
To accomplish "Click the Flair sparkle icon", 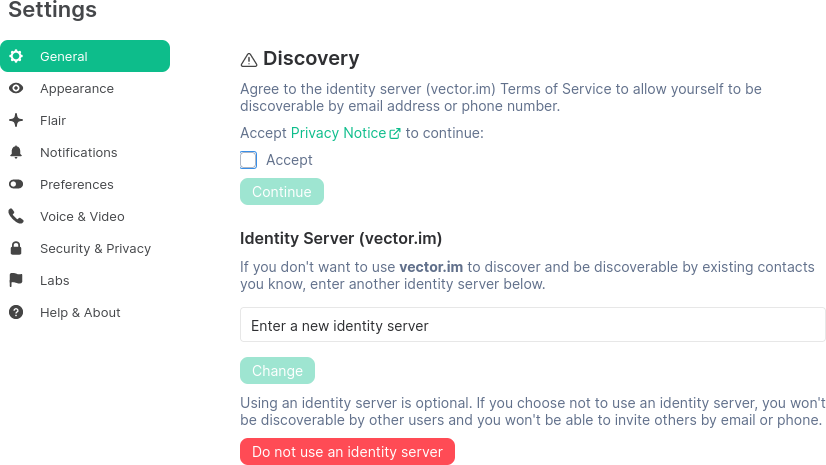I will pos(16,120).
